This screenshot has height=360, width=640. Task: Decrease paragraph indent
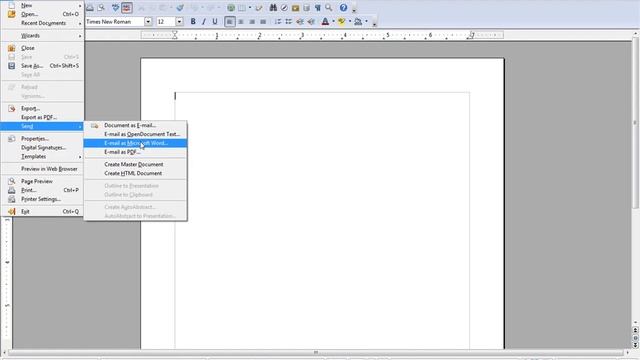pos(300,22)
